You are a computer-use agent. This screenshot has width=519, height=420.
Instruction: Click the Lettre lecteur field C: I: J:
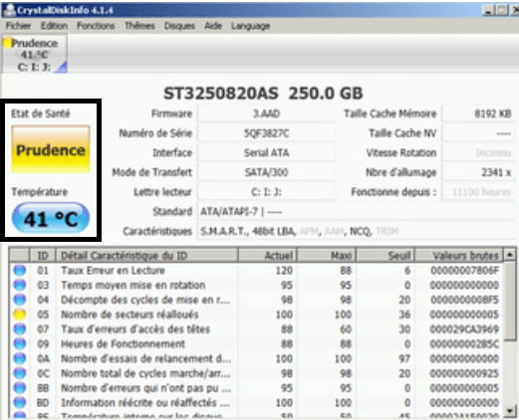tap(266, 192)
